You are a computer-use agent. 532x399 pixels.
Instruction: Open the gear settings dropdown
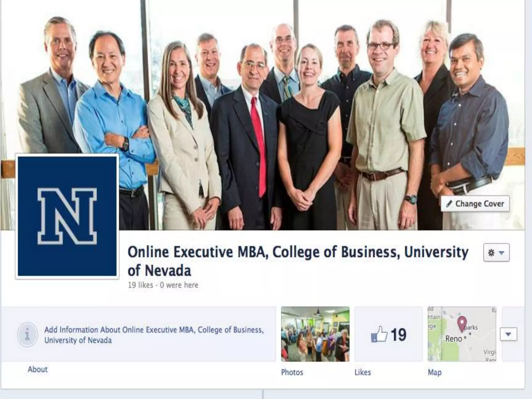496,252
